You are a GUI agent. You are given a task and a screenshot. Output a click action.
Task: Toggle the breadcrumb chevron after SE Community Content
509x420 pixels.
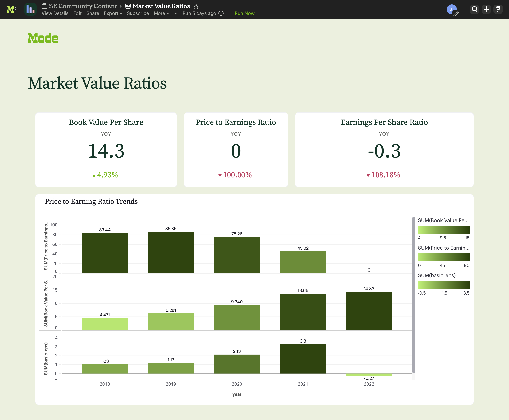coord(121,6)
